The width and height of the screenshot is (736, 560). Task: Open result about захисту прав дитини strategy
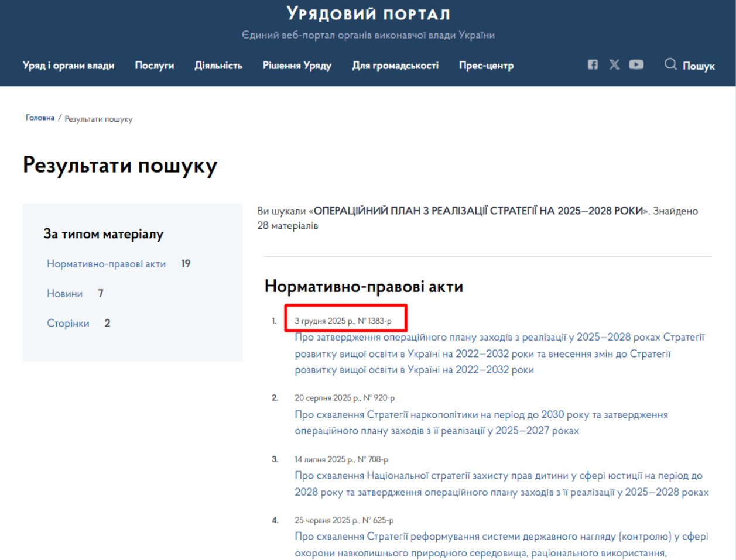coord(502,484)
